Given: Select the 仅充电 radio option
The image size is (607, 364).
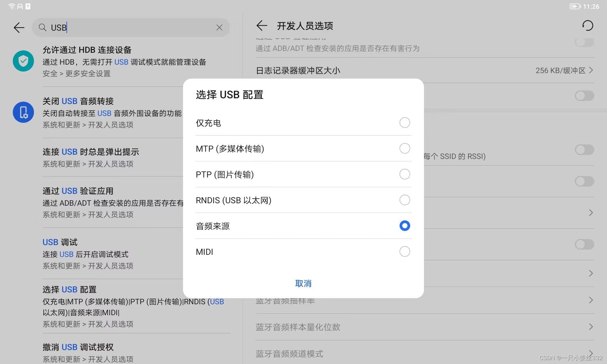Looking at the screenshot, I should (405, 123).
